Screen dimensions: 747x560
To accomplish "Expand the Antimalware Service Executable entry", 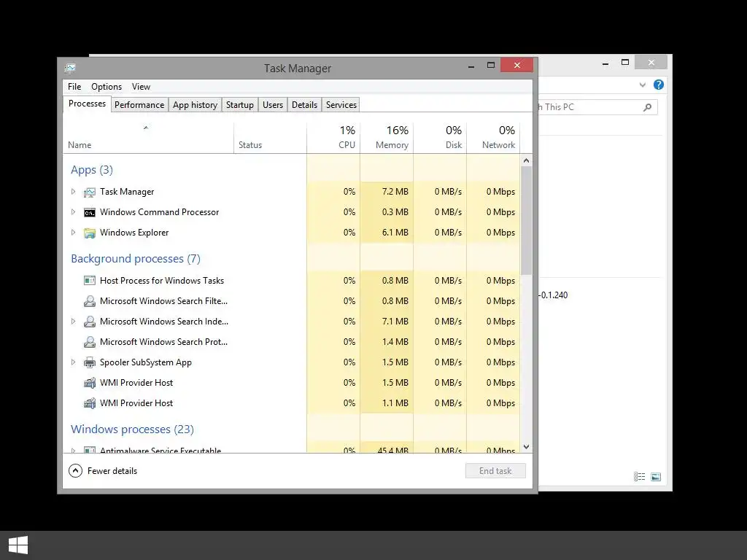I will click(x=73, y=450).
